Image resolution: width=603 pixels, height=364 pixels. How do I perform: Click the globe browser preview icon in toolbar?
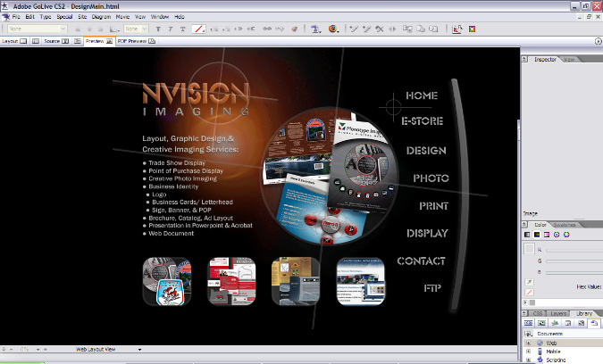[333, 29]
